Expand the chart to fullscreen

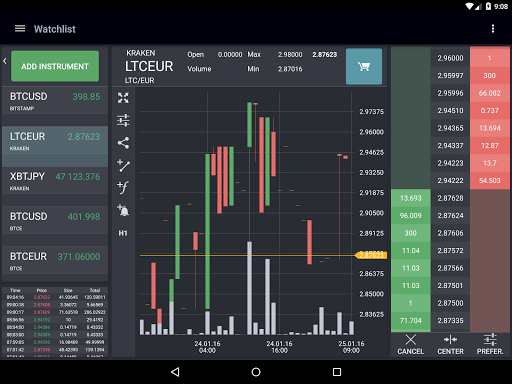tap(123, 98)
